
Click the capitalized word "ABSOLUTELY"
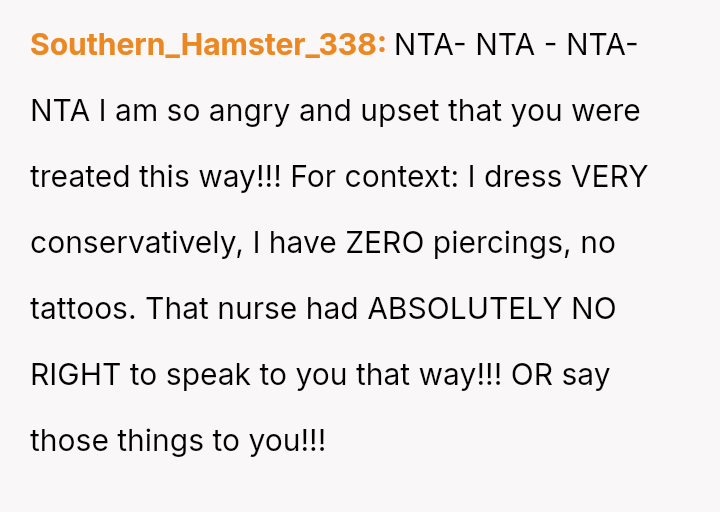(464, 308)
